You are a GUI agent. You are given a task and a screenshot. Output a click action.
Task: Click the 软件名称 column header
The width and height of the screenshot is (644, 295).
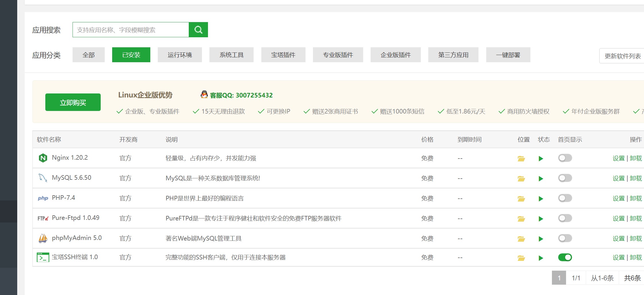pos(49,139)
